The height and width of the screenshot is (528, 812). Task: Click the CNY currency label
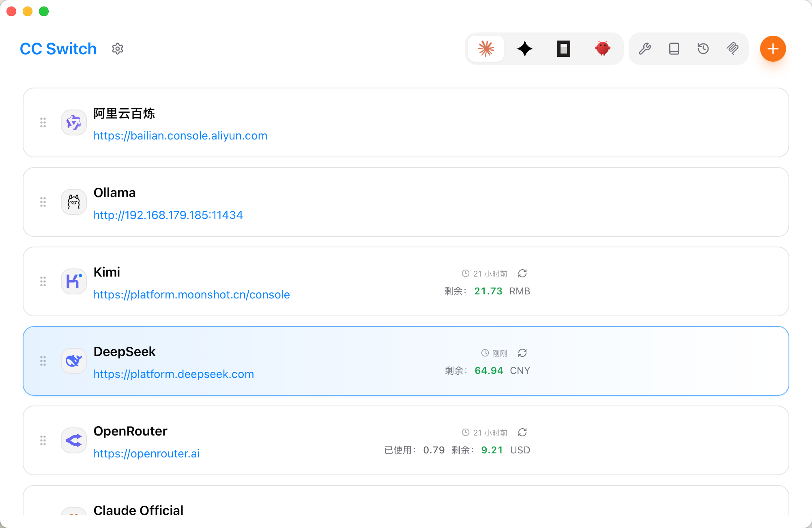pyautogui.click(x=520, y=371)
